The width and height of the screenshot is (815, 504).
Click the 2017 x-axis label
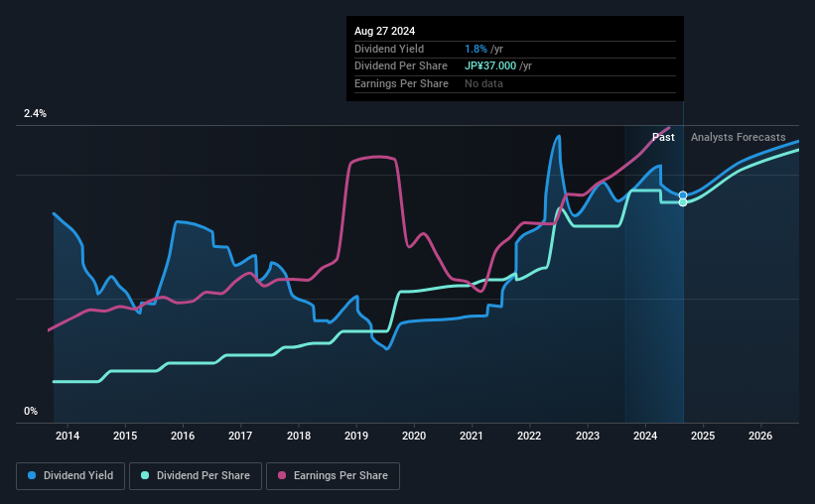[240, 436]
